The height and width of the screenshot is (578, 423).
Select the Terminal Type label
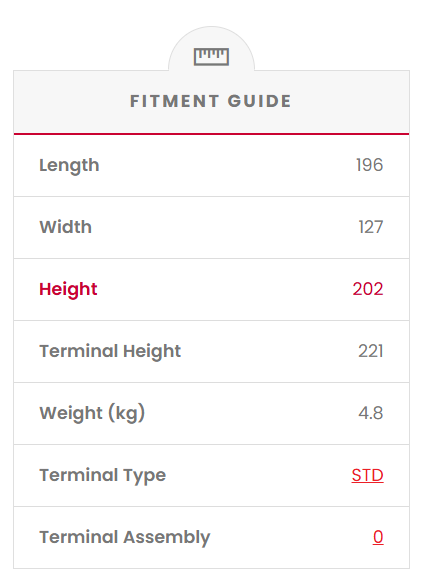pyautogui.click(x=103, y=476)
